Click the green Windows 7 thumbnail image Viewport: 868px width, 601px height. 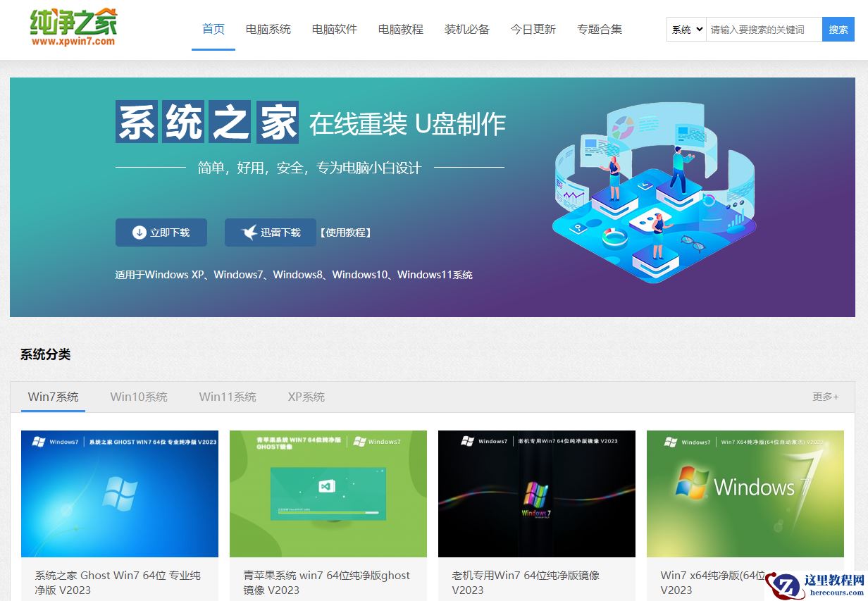328,493
